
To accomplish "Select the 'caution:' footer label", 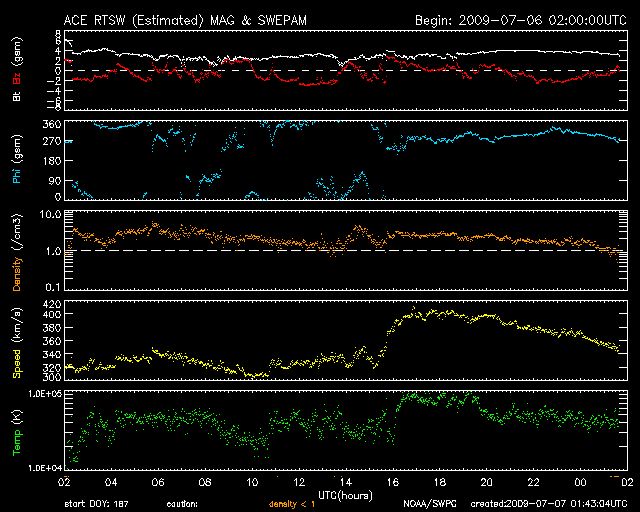I will [x=182, y=504].
